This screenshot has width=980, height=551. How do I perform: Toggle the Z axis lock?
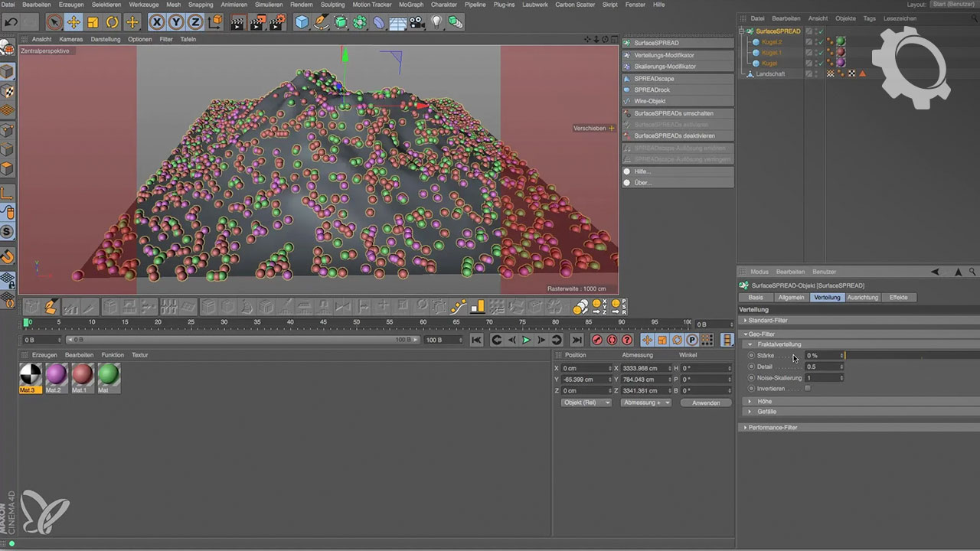coord(196,22)
